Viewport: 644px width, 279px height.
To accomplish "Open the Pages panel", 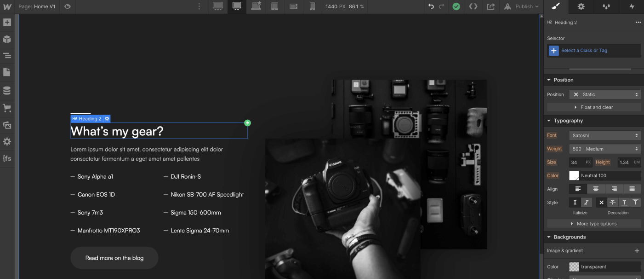I will [7, 72].
